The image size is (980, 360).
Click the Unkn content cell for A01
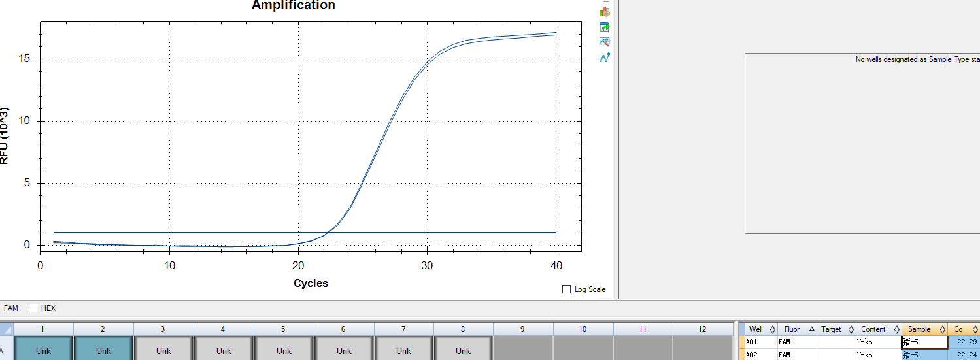(879, 342)
